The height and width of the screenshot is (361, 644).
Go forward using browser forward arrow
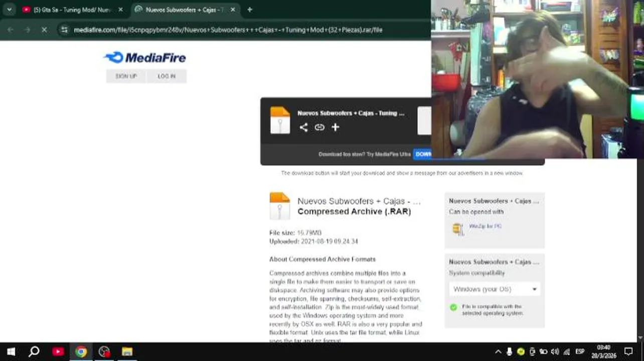point(28,30)
